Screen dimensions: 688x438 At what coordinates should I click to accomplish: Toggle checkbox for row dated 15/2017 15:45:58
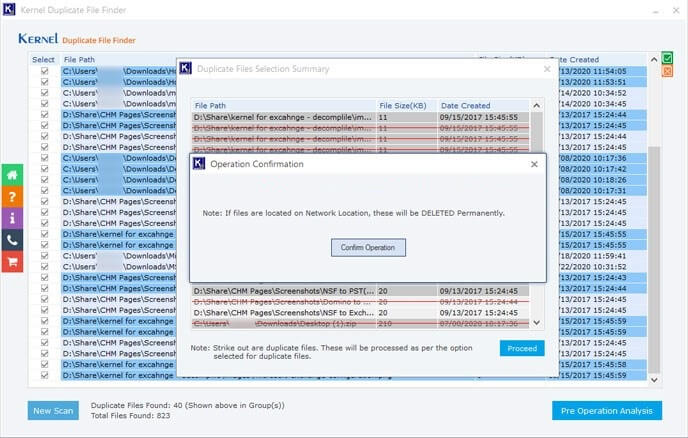(44, 364)
